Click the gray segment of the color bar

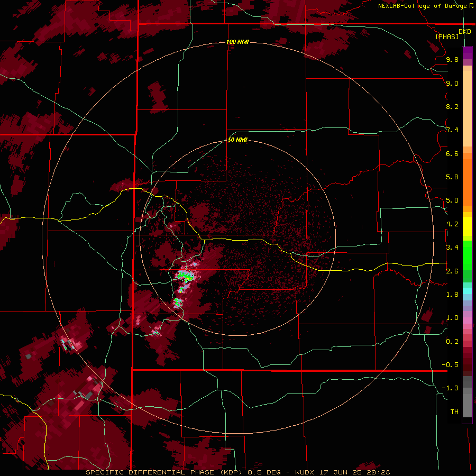click(467, 398)
